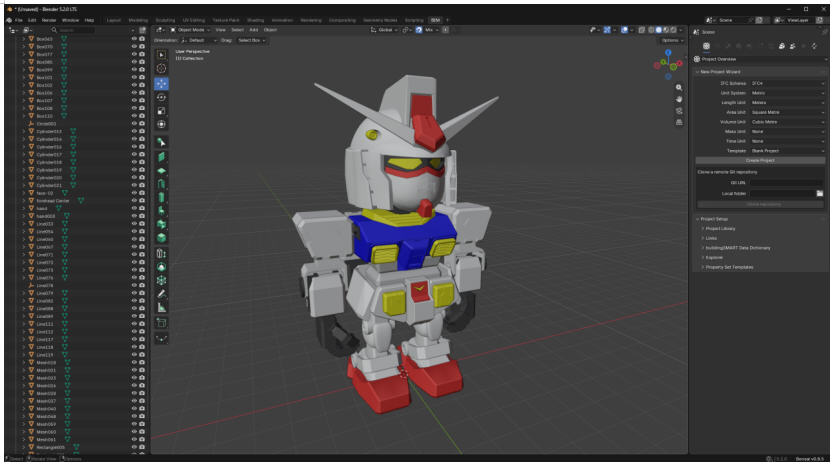Hide Line078 using its eye icon

click(134, 285)
